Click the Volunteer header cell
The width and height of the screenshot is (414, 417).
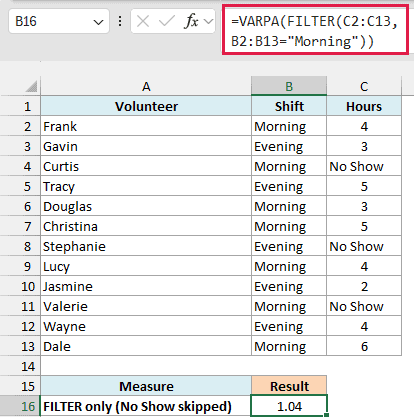[146, 106]
